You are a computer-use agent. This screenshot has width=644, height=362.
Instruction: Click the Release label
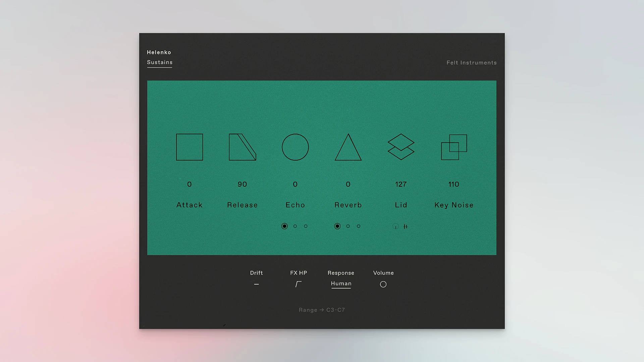(243, 205)
